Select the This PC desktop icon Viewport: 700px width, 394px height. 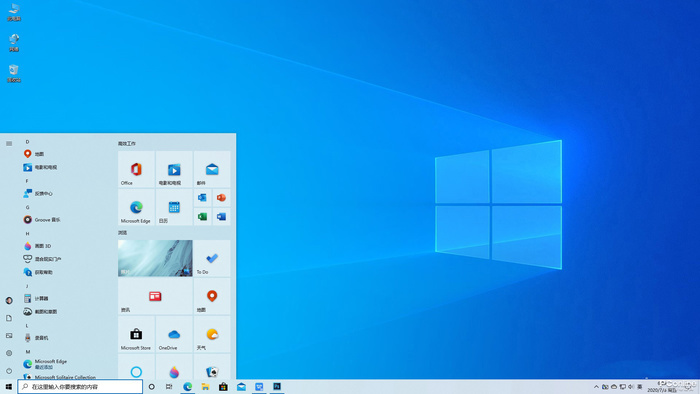pyautogui.click(x=14, y=12)
